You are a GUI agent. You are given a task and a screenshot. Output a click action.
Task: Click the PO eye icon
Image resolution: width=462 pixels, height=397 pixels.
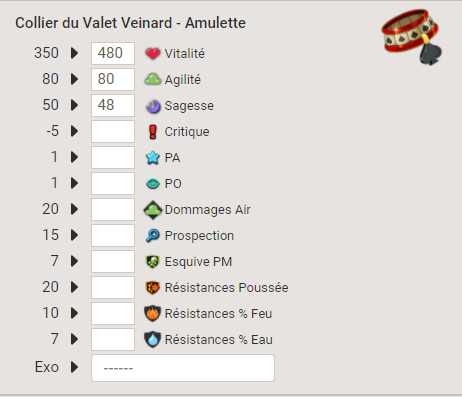(x=153, y=184)
